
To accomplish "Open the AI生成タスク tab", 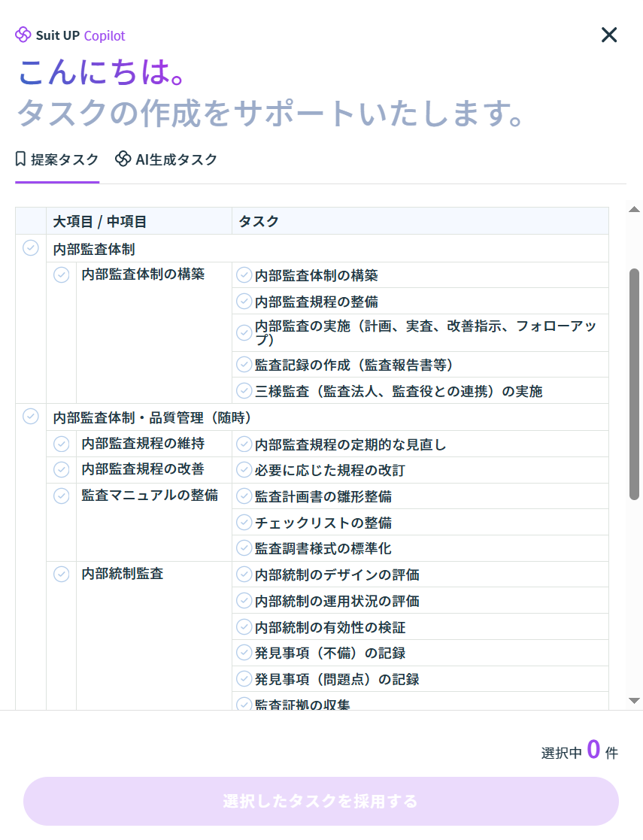I will [166, 159].
